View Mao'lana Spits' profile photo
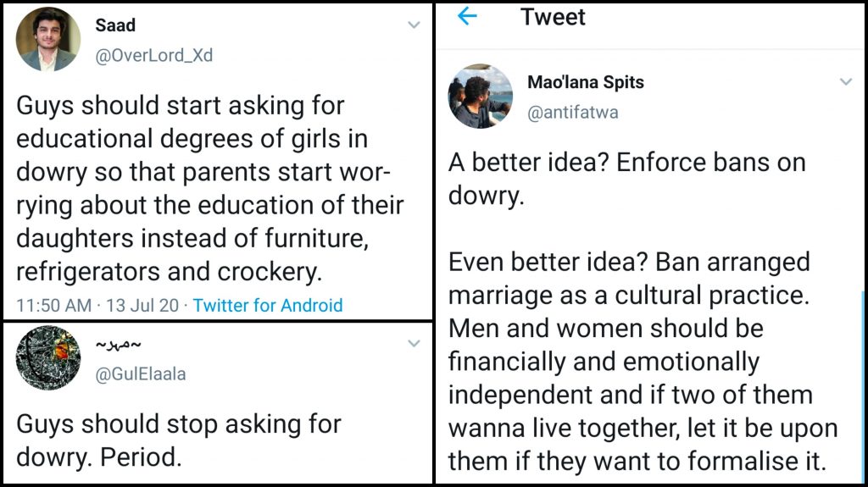 pos(481,96)
